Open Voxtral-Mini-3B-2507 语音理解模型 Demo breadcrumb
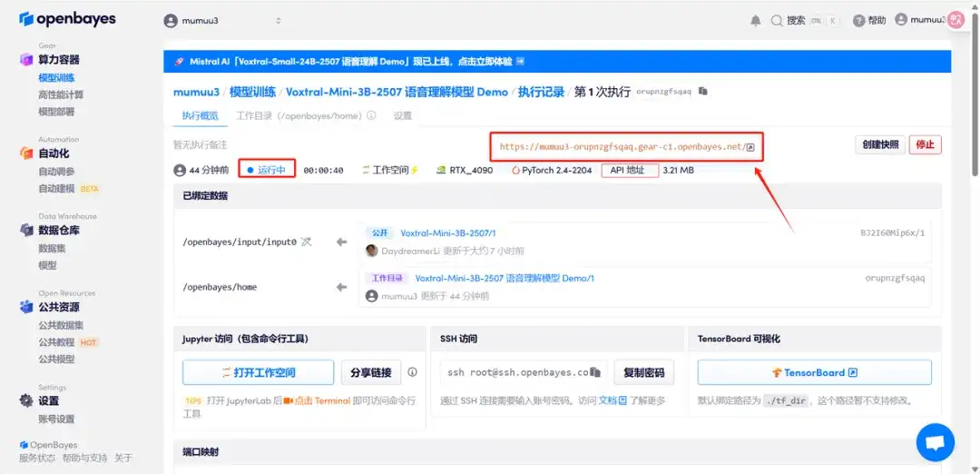The image size is (980, 474). [397, 92]
